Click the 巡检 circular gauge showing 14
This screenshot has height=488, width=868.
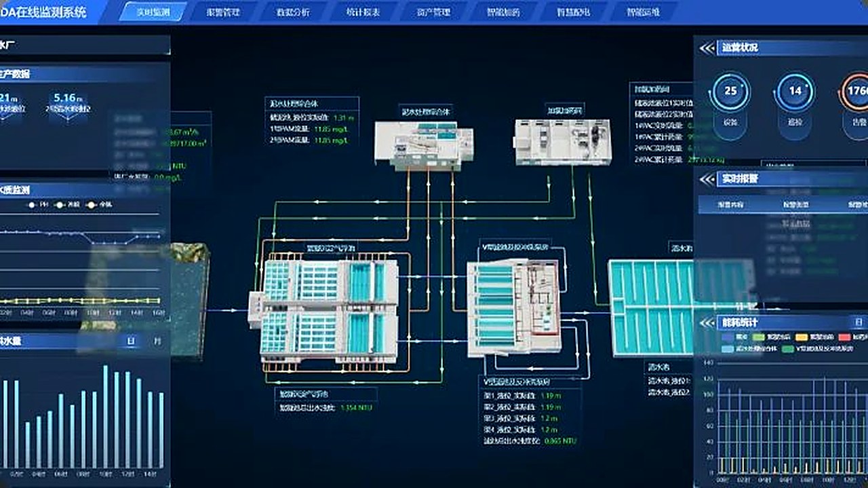pos(795,91)
